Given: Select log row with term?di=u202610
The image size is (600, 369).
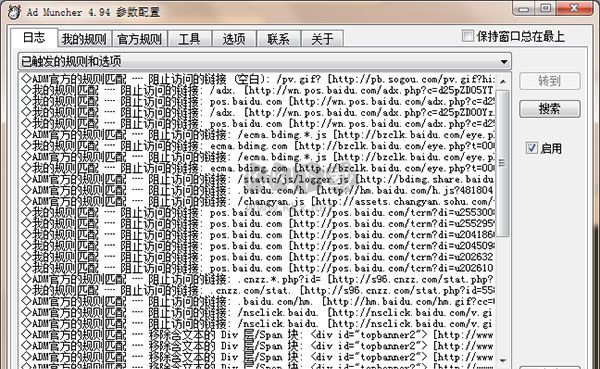Looking at the screenshot, I should tap(258, 268).
